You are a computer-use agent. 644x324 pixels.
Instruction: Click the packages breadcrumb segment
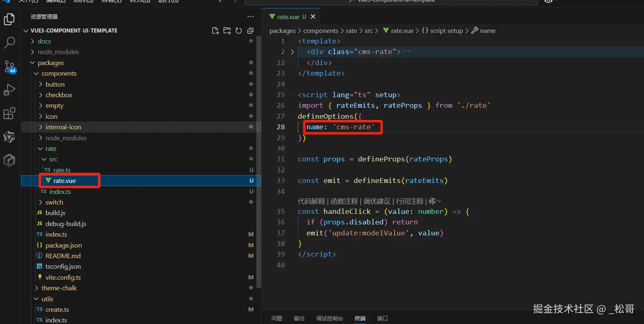pyautogui.click(x=282, y=31)
